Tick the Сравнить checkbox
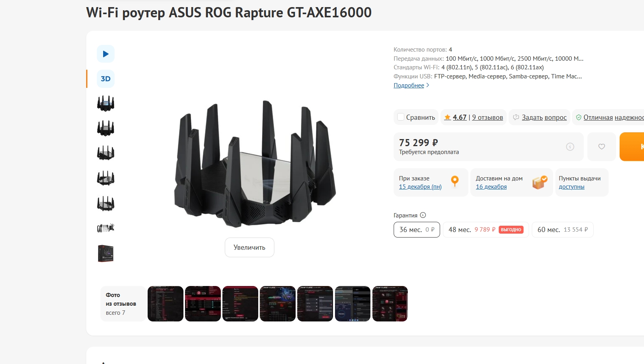Image resolution: width=644 pixels, height=364 pixels. pos(401,117)
